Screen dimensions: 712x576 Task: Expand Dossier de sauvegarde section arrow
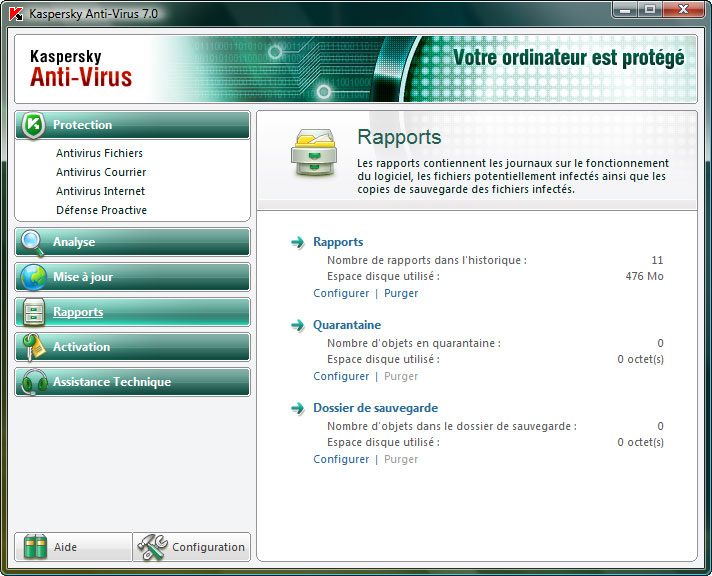click(297, 408)
